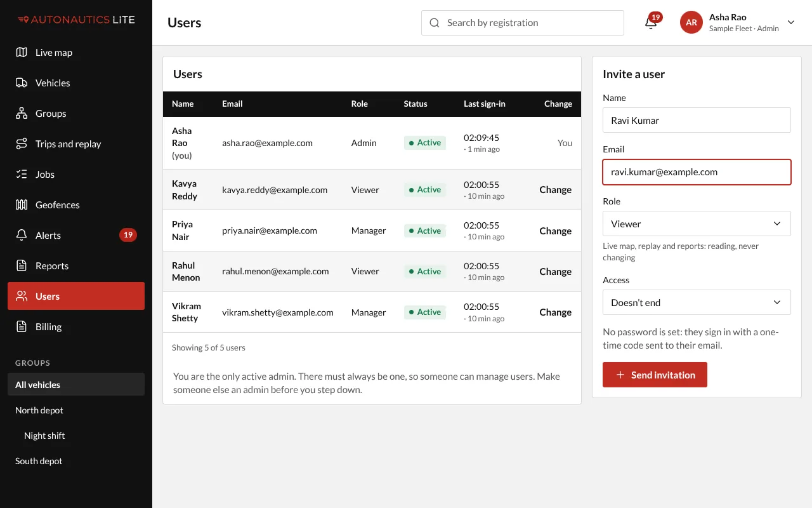
Task: Open the Access dropdown showing Doesn't end
Action: click(x=697, y=302)
